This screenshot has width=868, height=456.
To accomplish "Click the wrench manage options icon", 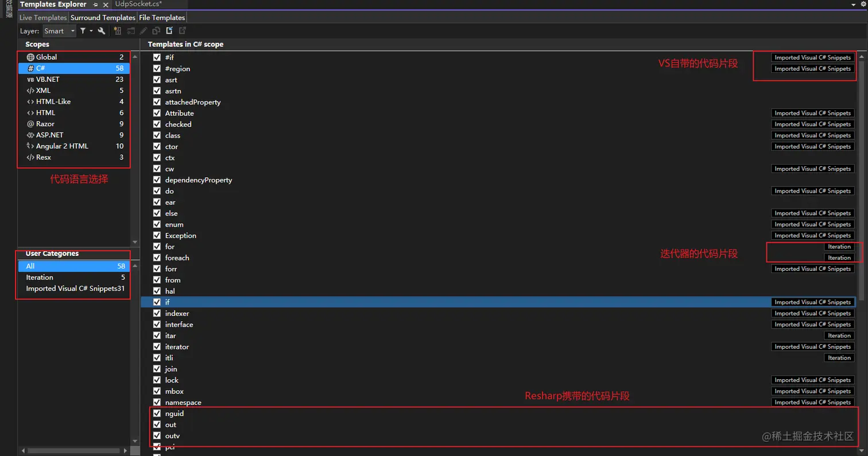I will [x=102, y=31].
